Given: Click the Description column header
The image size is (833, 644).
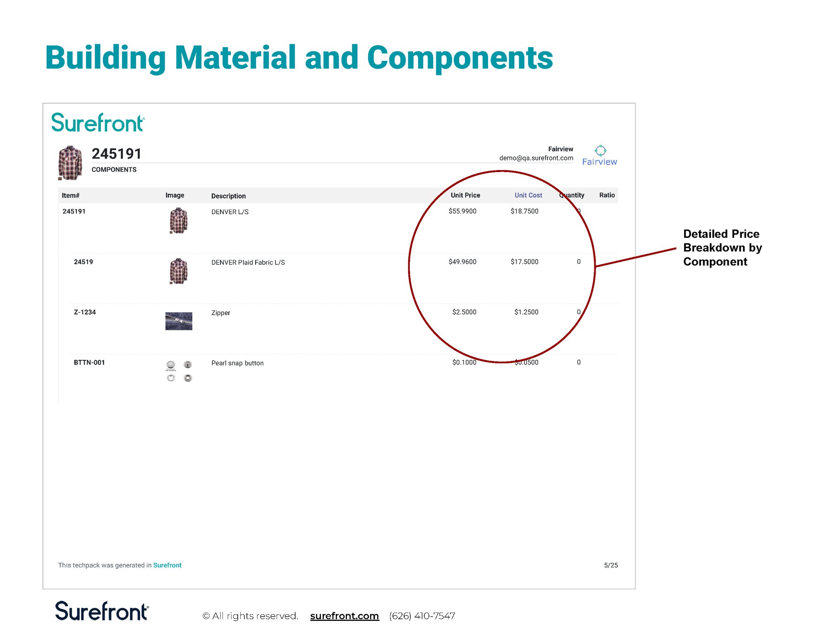Looking at the screenshot, I should pos(228,196).
